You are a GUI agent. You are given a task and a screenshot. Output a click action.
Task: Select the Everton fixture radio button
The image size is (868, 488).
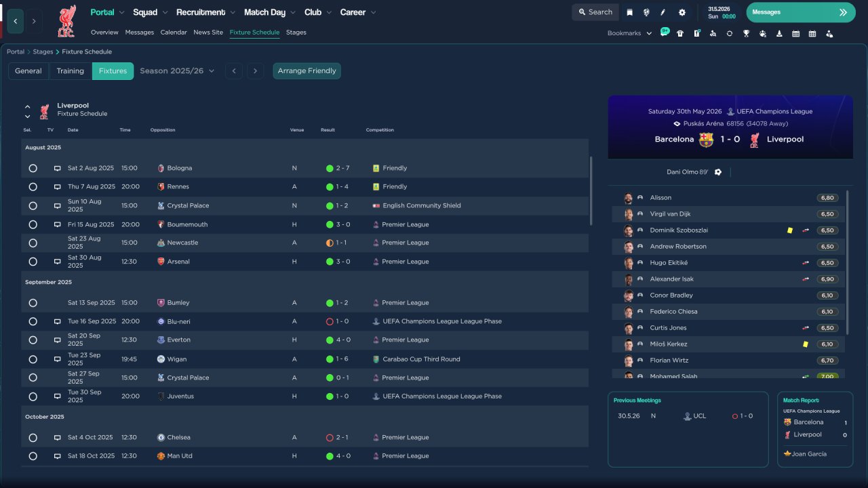click(x=33, y=340)
